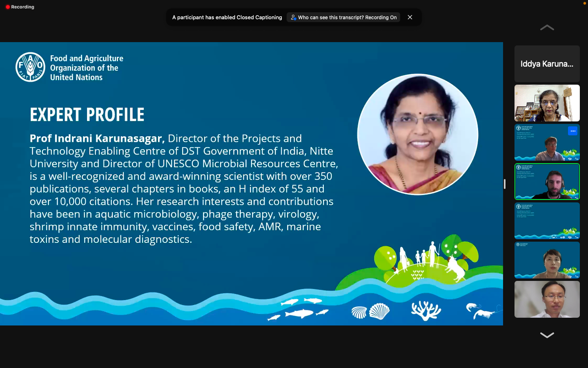Click the panel divider handle beside the slide
This screenshot has width=588, height=368.
pyautogui.click(x=505, y=184)
